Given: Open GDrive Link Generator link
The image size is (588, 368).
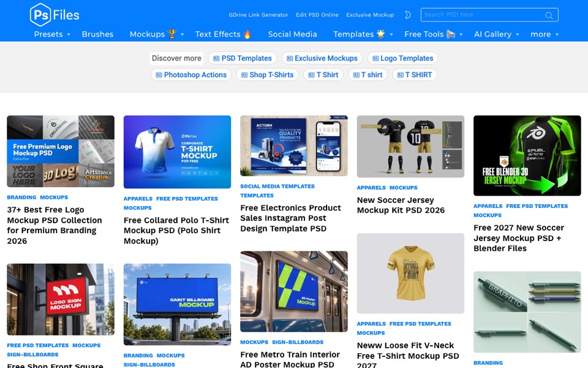Looking at the screenshot, I should pos(258,15).
